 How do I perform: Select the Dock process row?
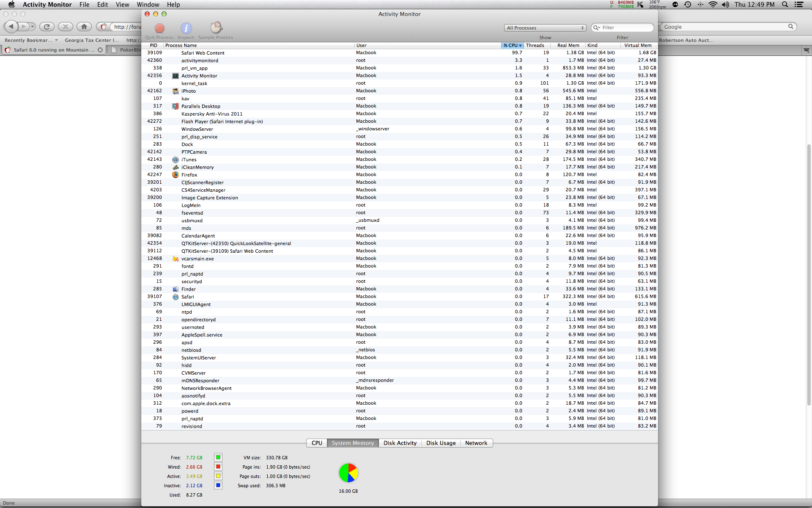click(400, 144)
